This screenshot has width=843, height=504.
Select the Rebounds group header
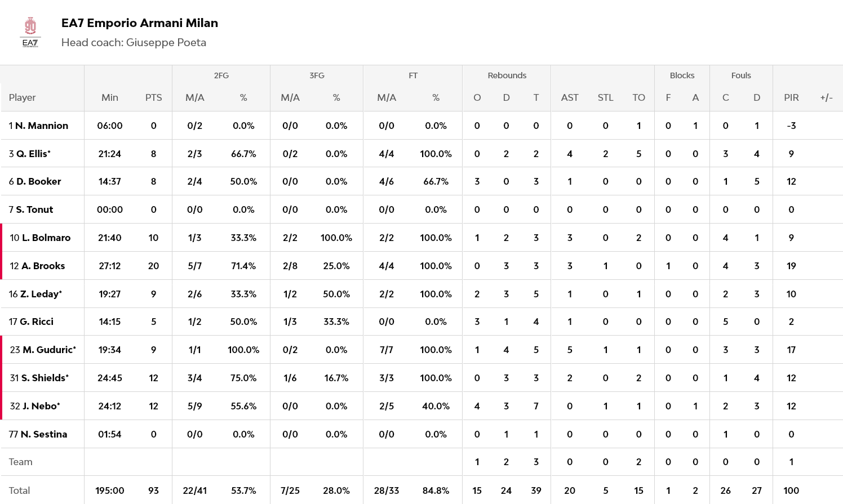tap(507, 75)
